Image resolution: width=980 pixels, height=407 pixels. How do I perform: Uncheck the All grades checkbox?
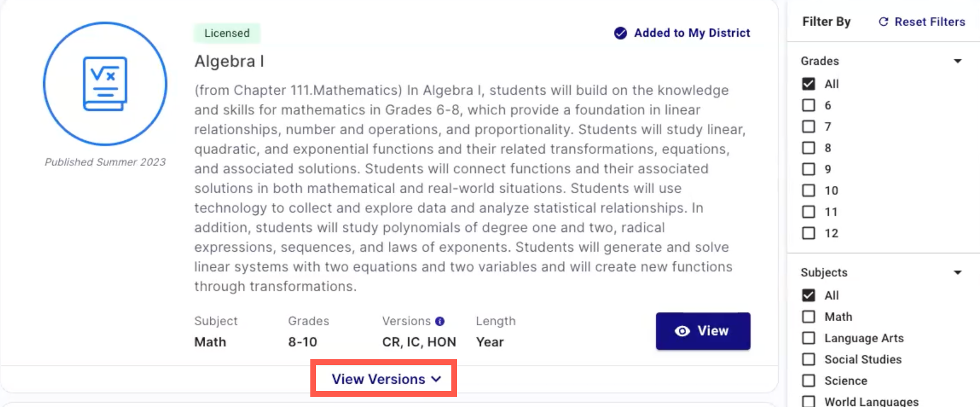coord(808,84)
